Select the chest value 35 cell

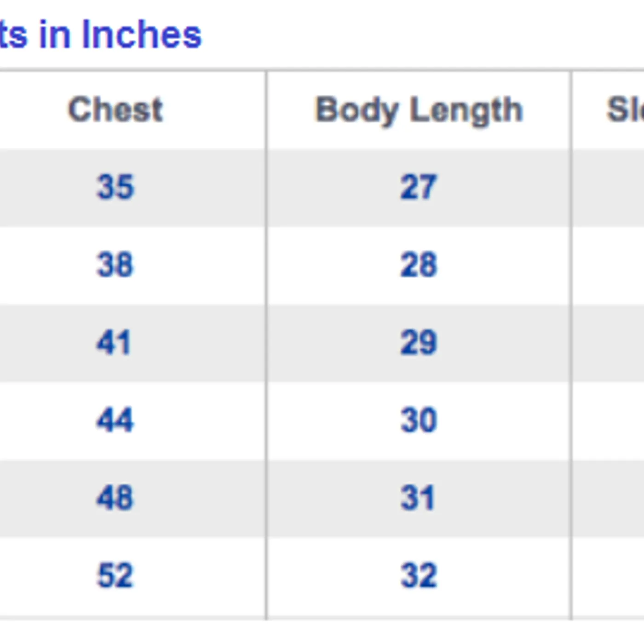[x=115, y=187]
